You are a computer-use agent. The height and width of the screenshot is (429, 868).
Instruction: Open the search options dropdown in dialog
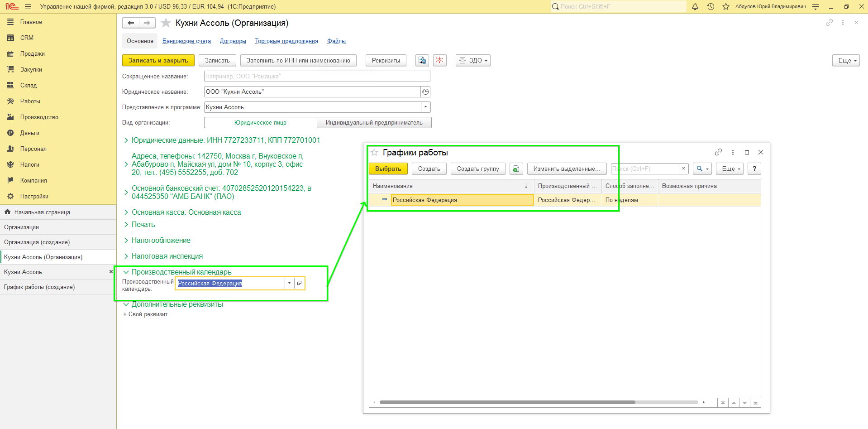click(x=702, y=169)
